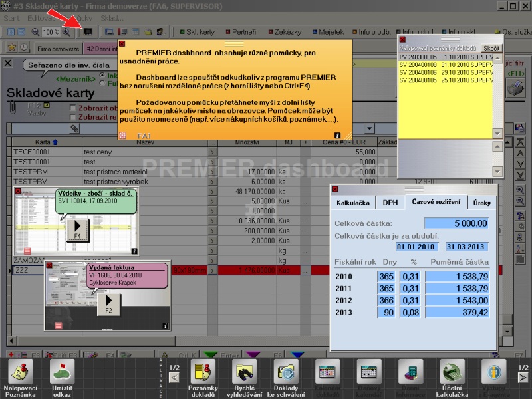Close the Vydaná faktura thumbnail widget
The height and width of the screenshot is (399, 532).
click(x=49, y=265)
